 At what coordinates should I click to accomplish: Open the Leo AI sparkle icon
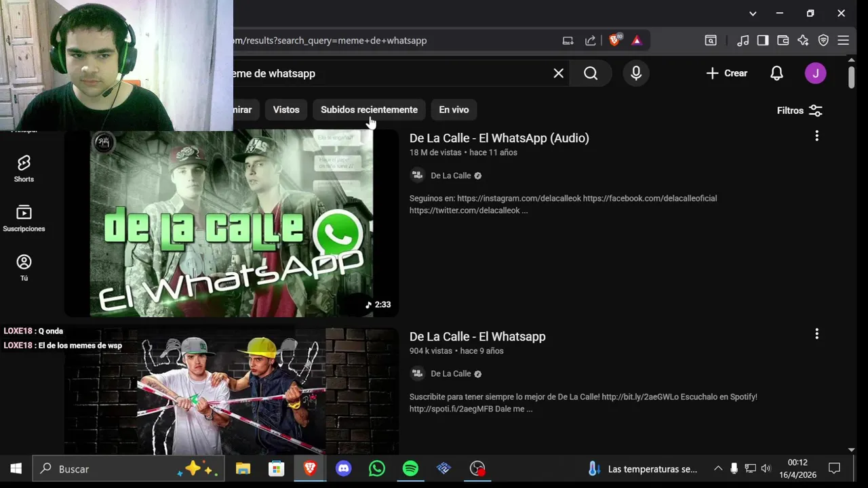(803, 41)
